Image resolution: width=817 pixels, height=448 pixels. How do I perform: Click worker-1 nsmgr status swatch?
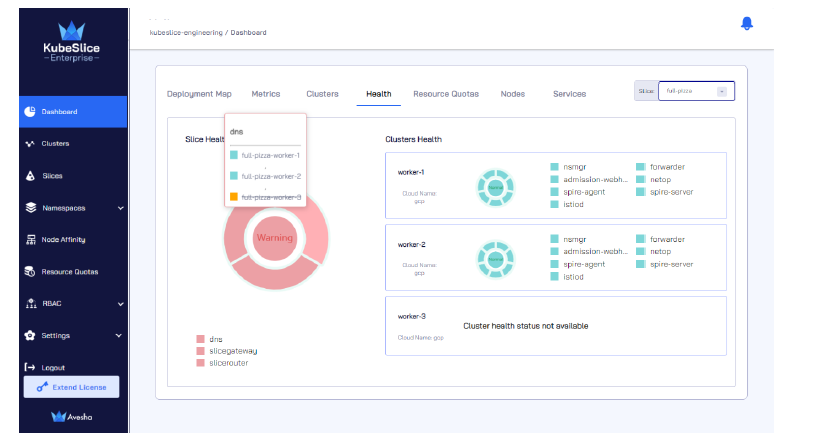click(554, 167)
